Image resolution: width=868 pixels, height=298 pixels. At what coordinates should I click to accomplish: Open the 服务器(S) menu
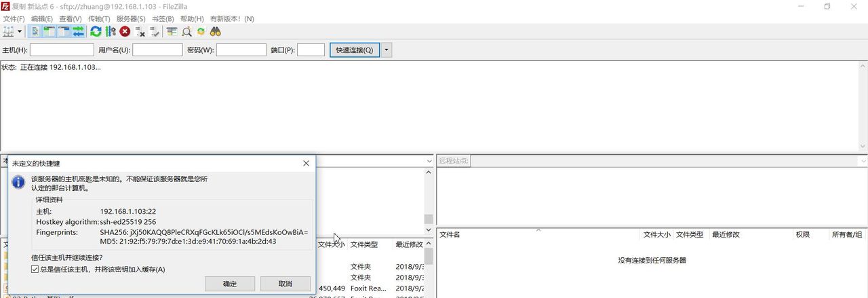click(131, 18)
